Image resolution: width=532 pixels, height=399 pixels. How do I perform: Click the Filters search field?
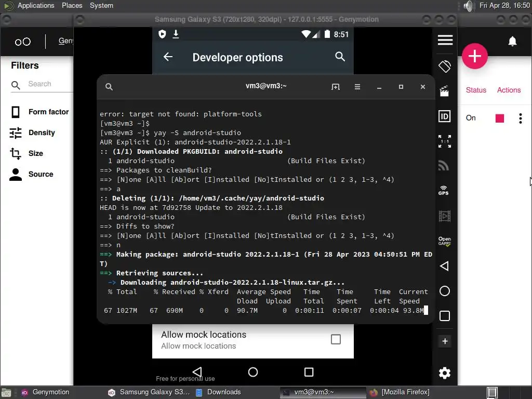tap(42, 84)
